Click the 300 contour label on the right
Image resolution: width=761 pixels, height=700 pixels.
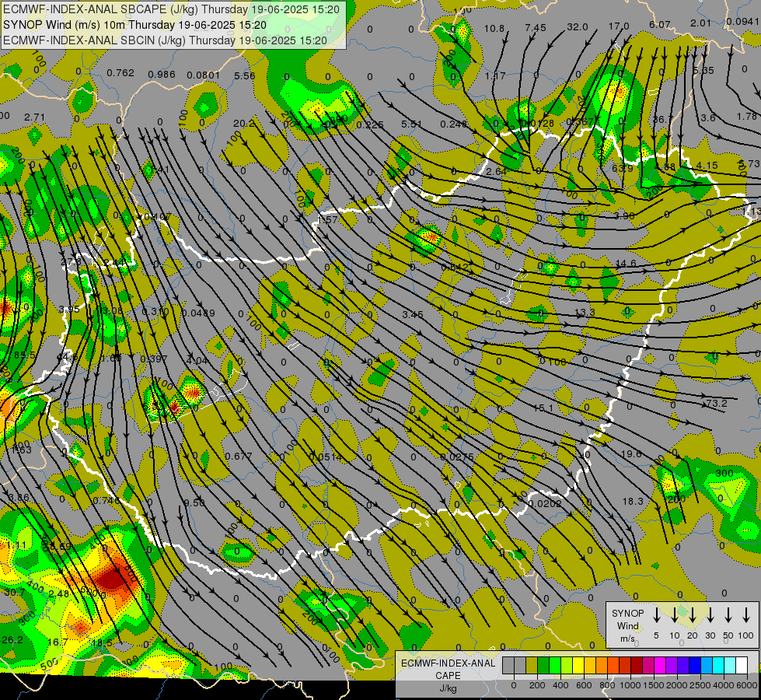pyautogui.click(x=724, y=473)
